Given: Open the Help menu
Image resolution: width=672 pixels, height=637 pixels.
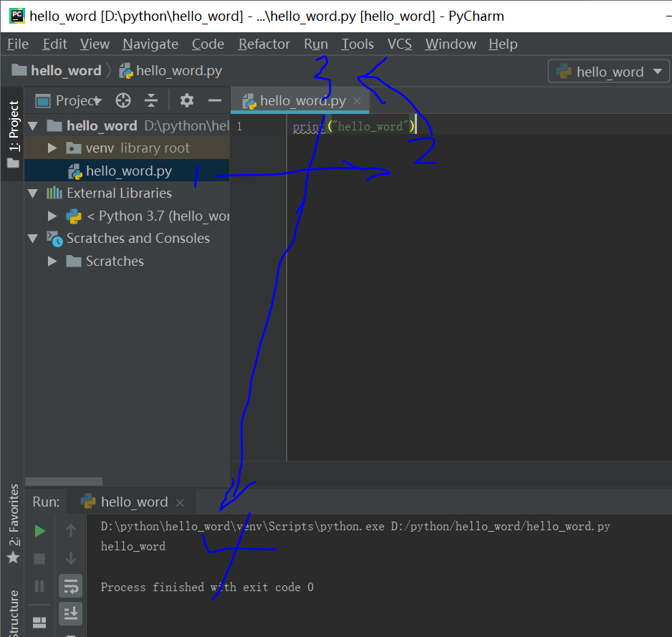Looking at the screenshot, I should [503, 44].
